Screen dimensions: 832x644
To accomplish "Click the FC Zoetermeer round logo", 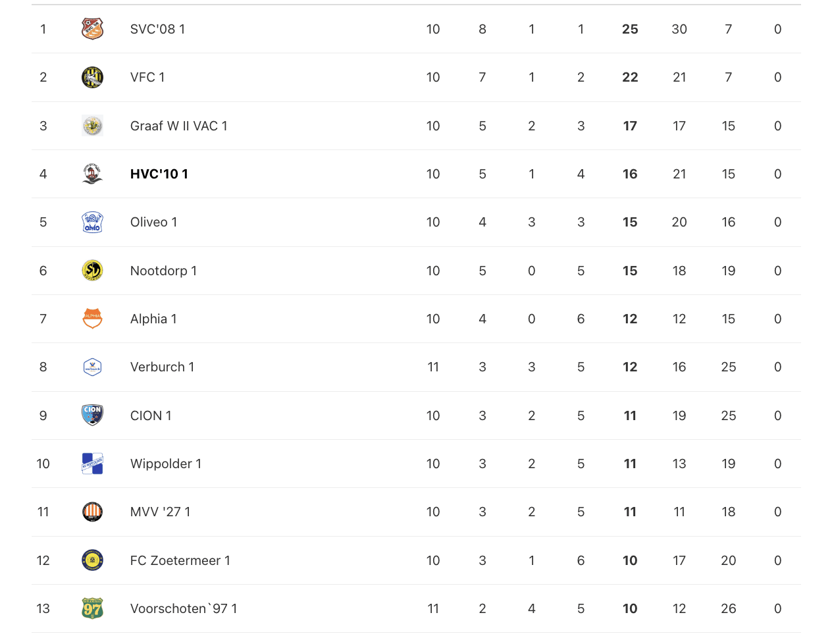I will pos(92,560).
